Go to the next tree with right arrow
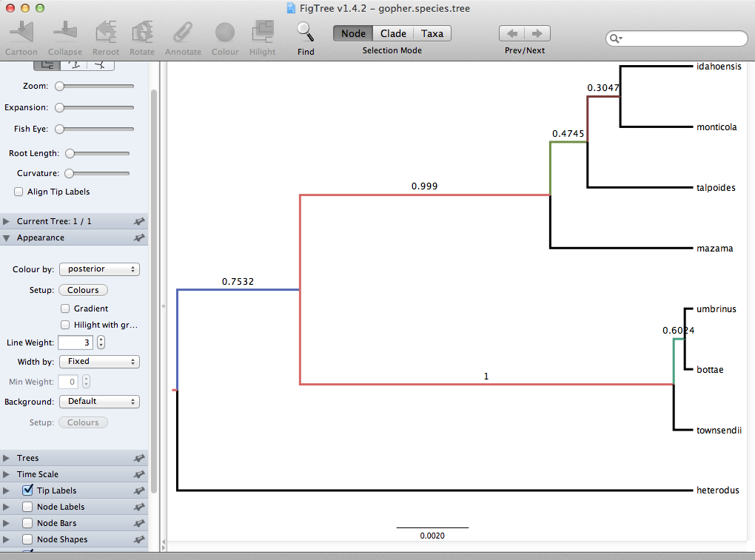The height and width of the screenshot is (560, 755). point(537,33)
